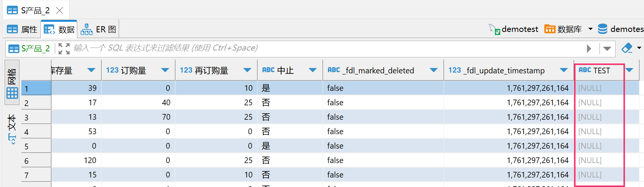
Task: Open the 库存量 column filter arrow
Action: coord(91,70)
